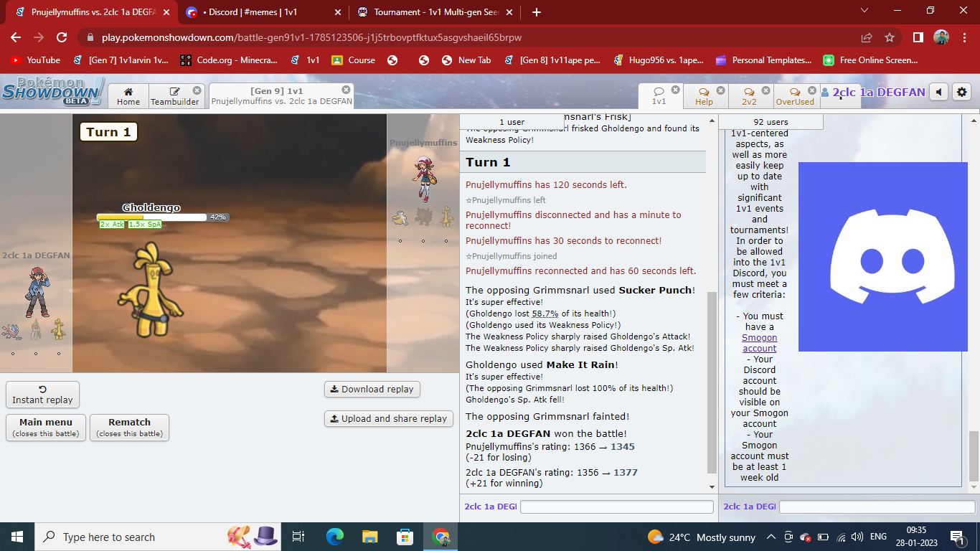Open the Showdown options gear
This screenshot has width=980, height=551.
click(962, 92)
